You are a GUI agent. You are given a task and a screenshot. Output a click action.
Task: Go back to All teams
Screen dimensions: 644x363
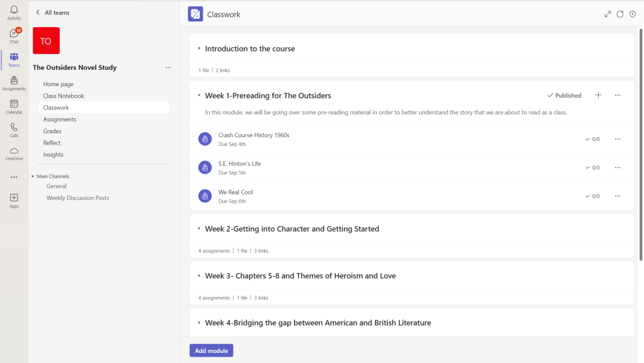[x=53, y=13]
